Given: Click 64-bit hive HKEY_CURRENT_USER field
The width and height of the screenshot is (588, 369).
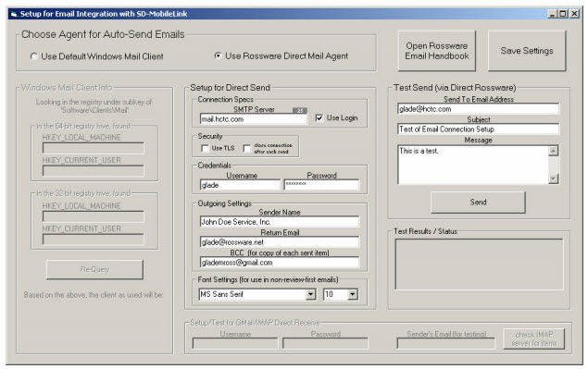Looking at the screenshot, I should click(x=93, y=171).
